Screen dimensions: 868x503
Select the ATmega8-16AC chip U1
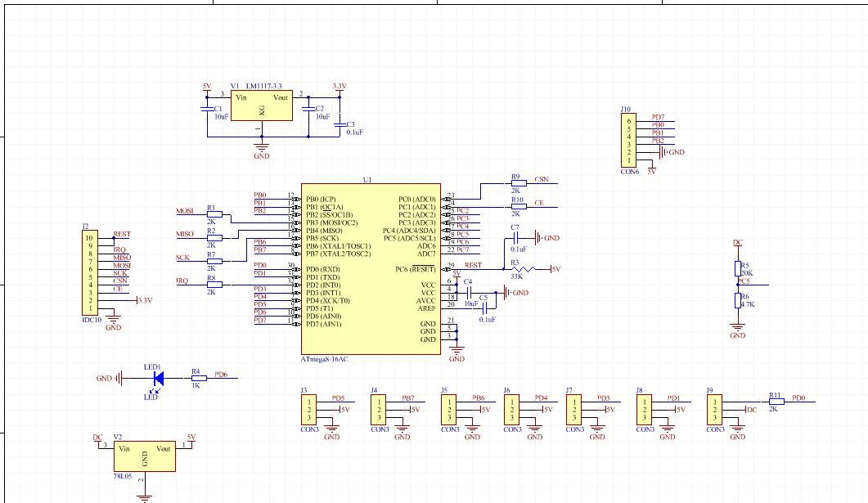tap(371, 269)
